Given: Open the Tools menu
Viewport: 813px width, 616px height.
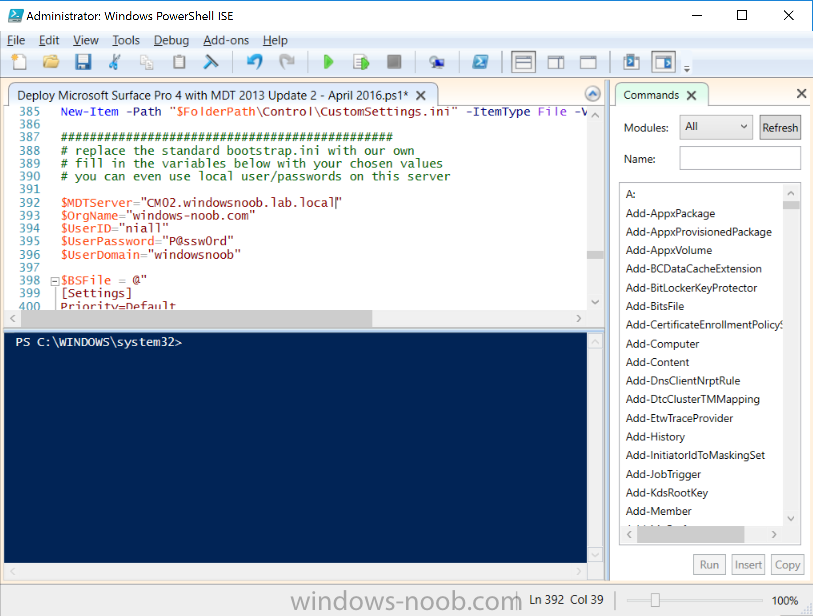Looking at the screenshot, I should [126, 40].
